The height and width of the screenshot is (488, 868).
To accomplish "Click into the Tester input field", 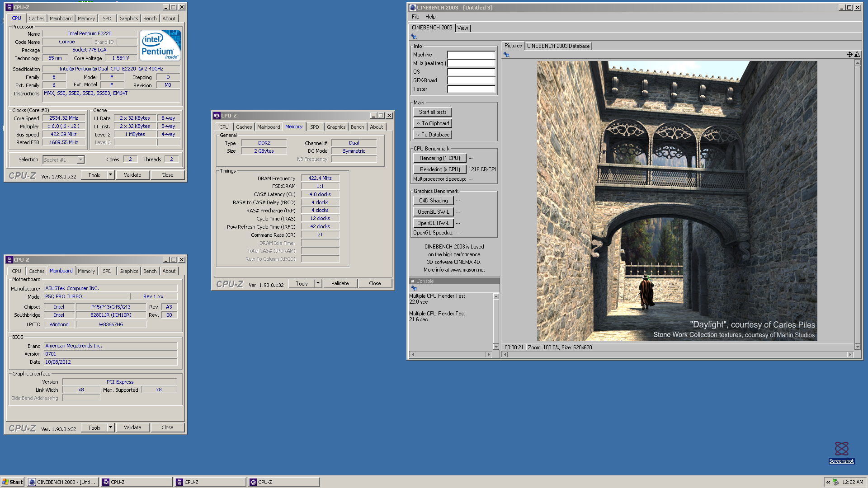I will tap(471, 89).
